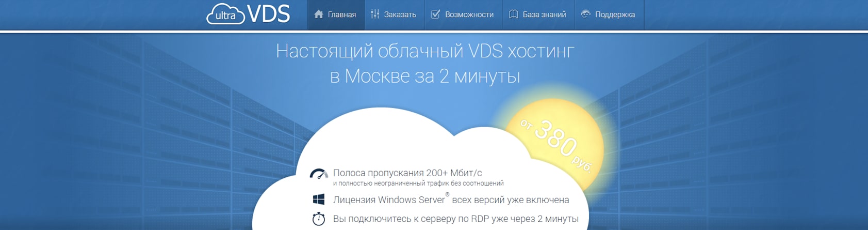Open the База знаний menu item
The height and width of the screenshot is (230, 868).
[538, 14]
